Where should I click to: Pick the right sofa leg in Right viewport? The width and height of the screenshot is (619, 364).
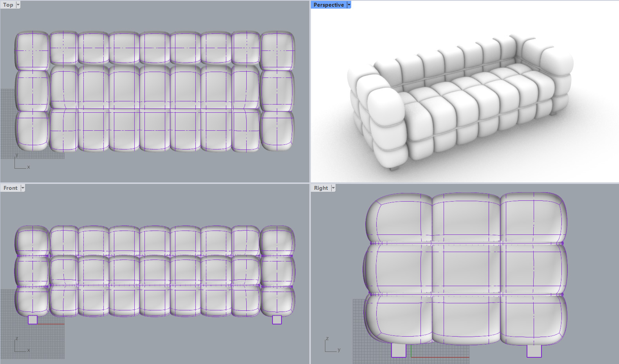click(534, 350)
